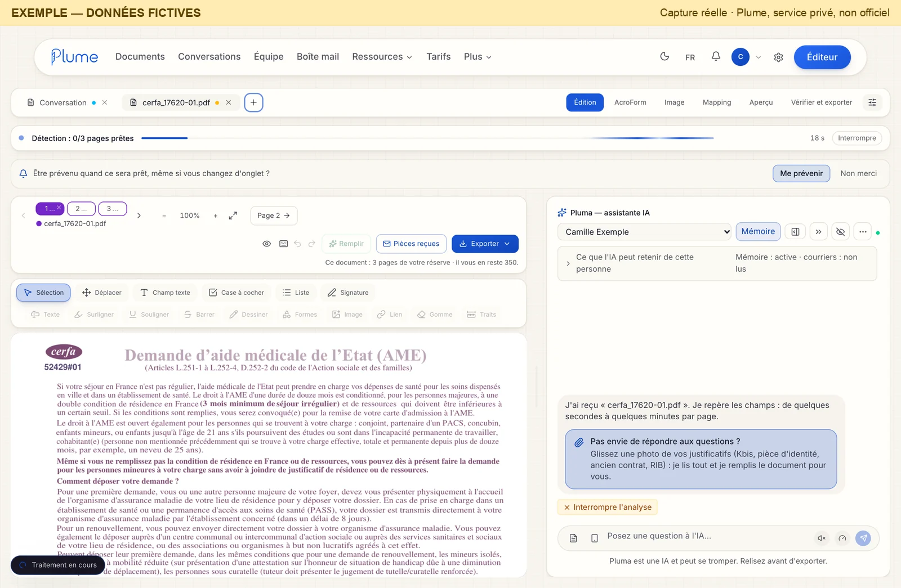Send the message with paper plane
The image size is (901, 588).
(863, 538)
